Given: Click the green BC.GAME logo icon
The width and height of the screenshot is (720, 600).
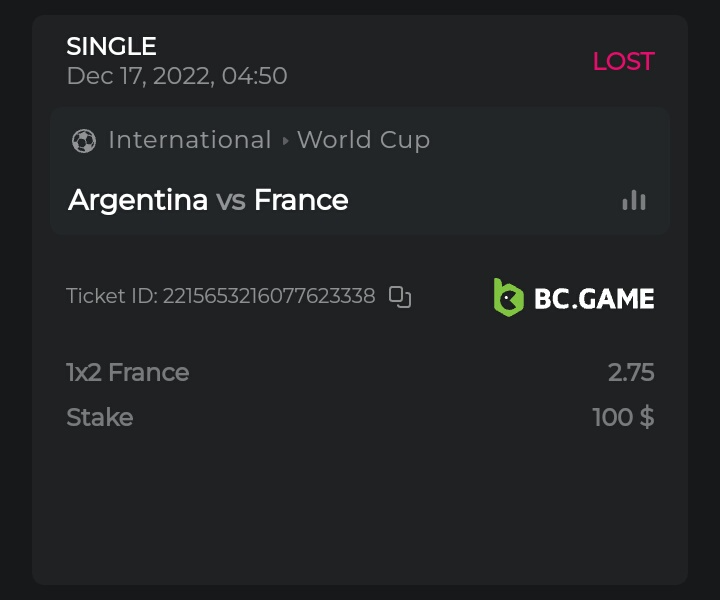Looking at the screenshot, I should tap(508, 297).
